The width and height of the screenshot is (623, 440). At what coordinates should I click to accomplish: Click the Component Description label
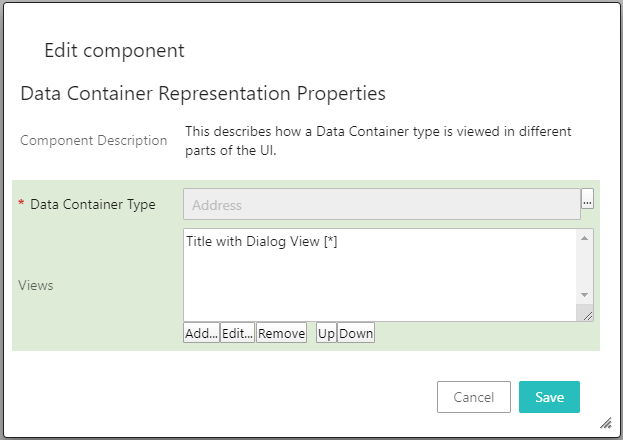point(94,140)
